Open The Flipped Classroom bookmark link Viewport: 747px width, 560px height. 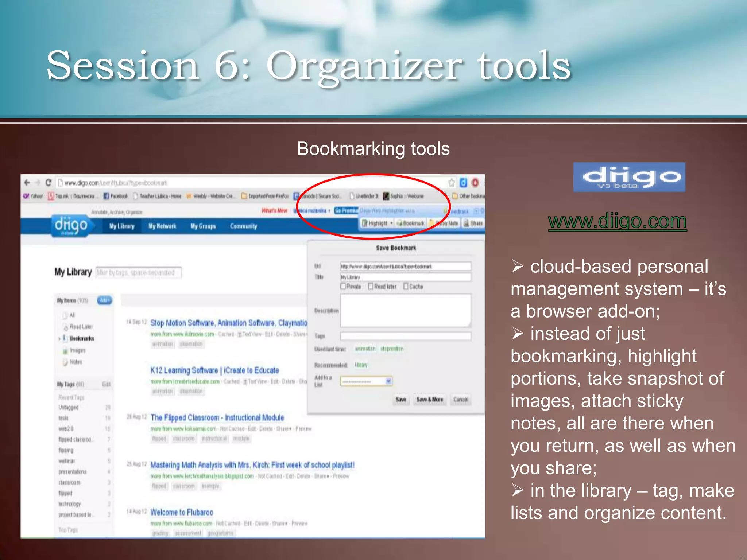click(217, 418)
